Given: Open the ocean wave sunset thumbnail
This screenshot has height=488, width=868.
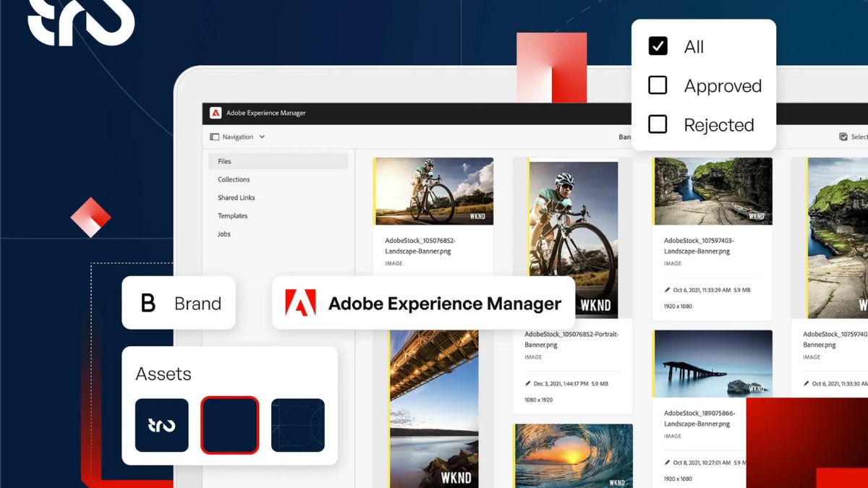Looking at the screenshot, I should coord(573,455).
